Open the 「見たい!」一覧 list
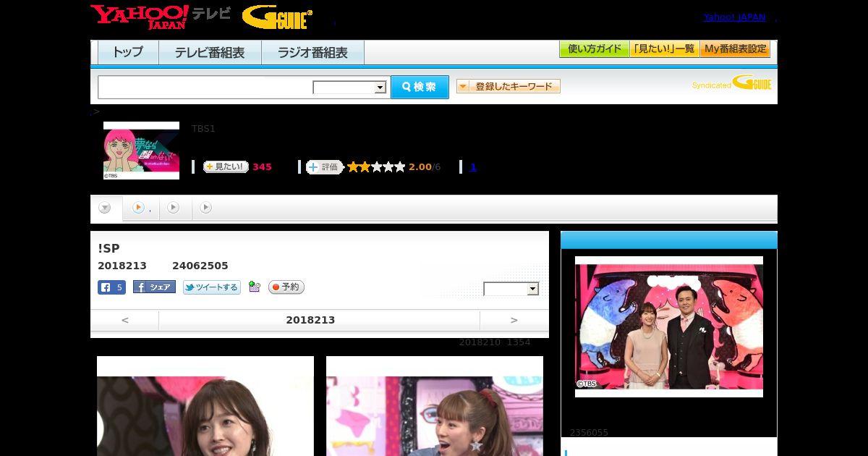Image resolution: width=868 pixels, height=456 pixels. (664, 49)
